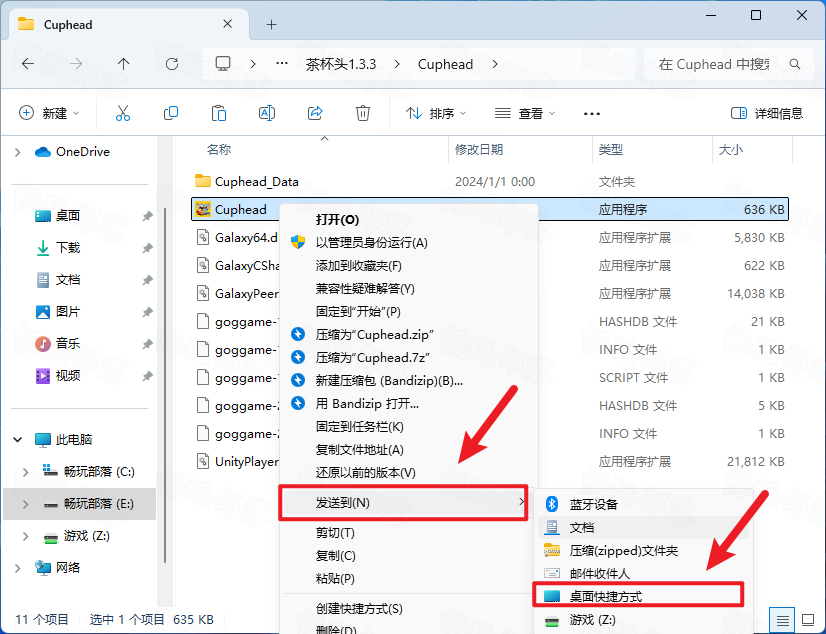Switch to large thumbnails view icon
Image resolution: width=826 pixels, height=634 pixels.
[808, 620]
